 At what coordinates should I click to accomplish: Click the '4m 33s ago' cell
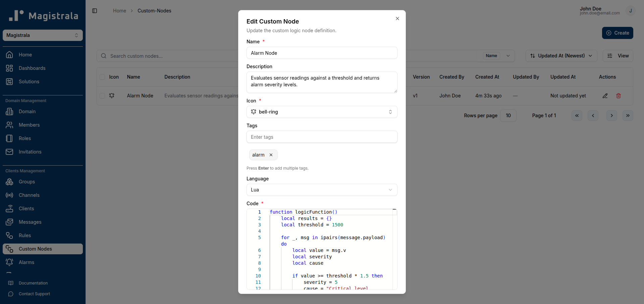(x=488, y=96)
